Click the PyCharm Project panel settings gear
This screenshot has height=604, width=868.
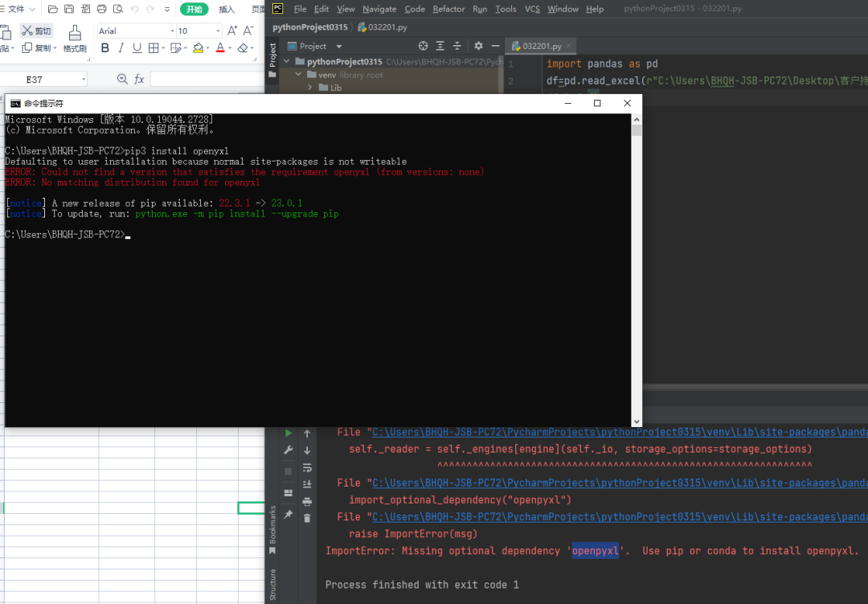tap(478, 46)
